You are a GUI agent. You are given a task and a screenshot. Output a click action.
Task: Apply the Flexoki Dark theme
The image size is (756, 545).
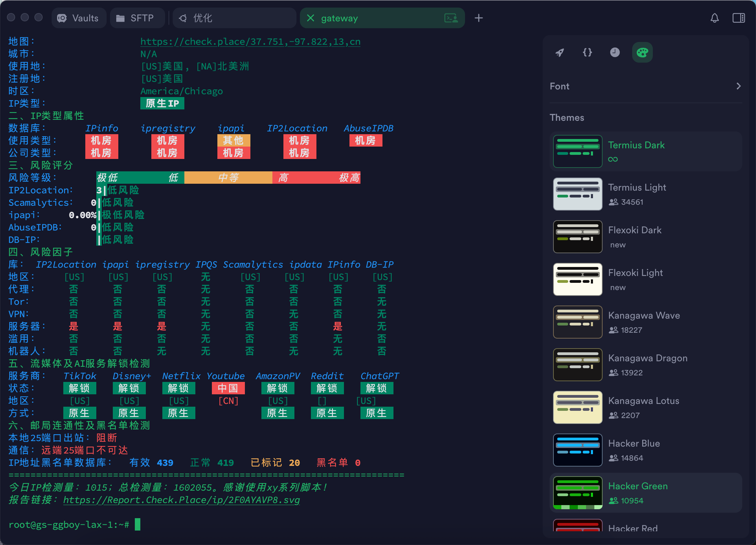[646, 237]
